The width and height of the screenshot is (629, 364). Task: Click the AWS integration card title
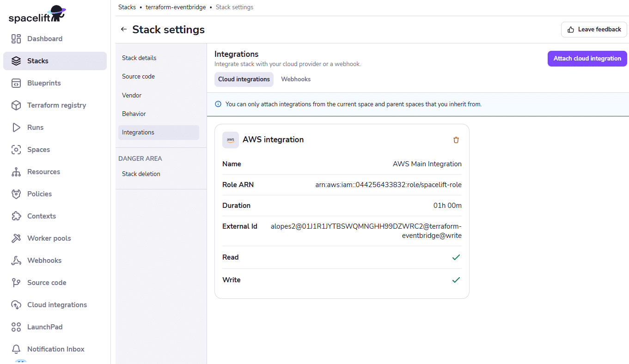click(x=273, y=140)
